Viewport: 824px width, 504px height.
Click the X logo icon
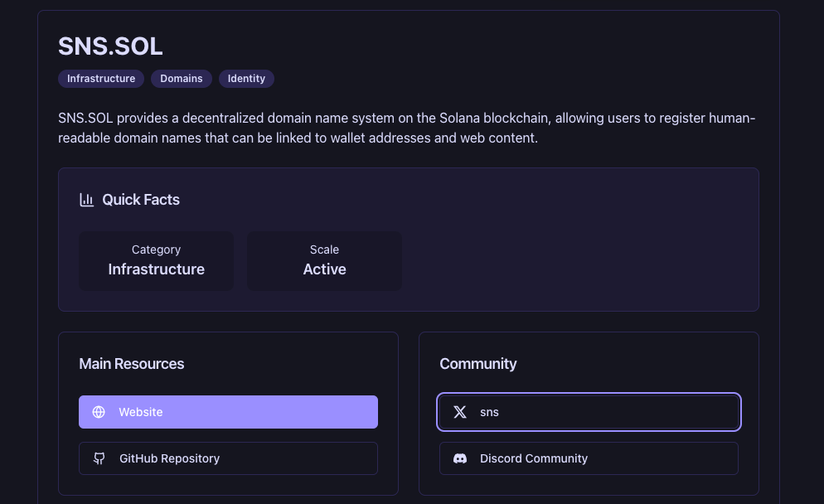coord(460,412)
